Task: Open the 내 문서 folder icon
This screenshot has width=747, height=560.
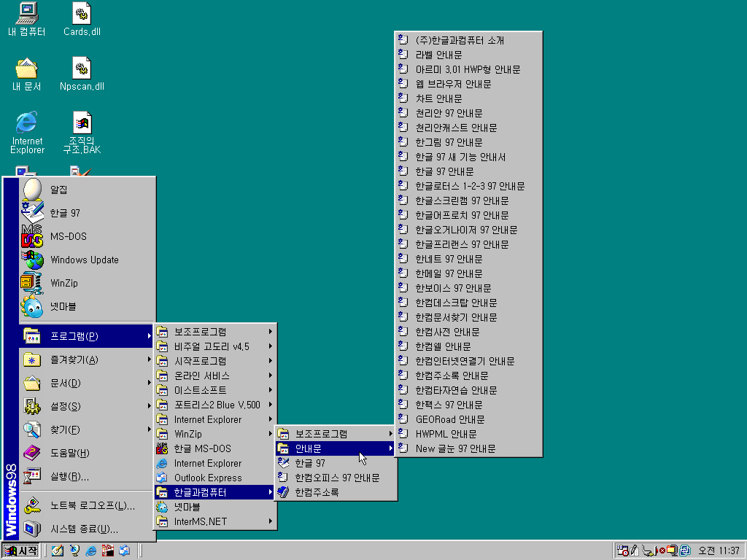Action: click(x=27, y=74)
